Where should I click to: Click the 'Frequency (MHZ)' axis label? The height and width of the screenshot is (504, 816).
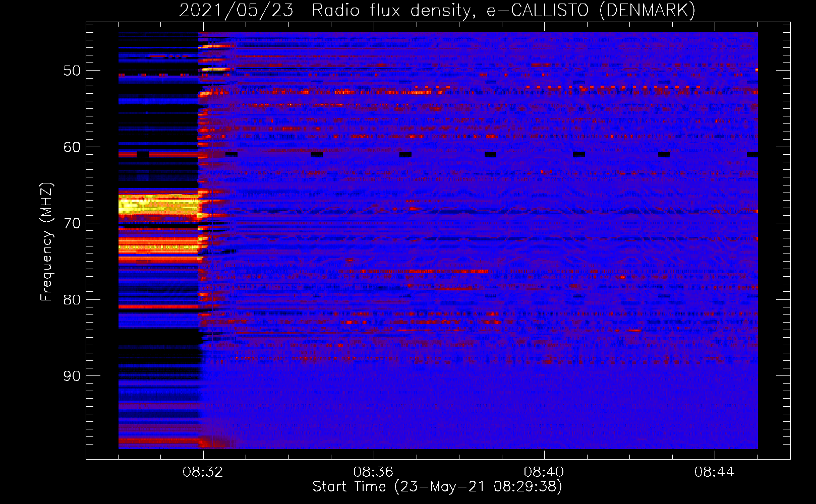[46, 242]
